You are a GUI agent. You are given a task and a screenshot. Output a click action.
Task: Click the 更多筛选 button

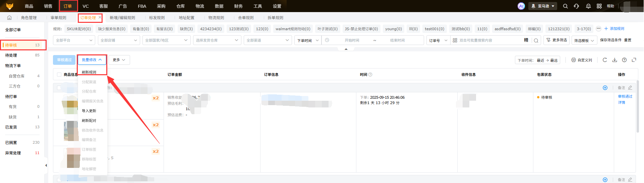tap(557, 40)
